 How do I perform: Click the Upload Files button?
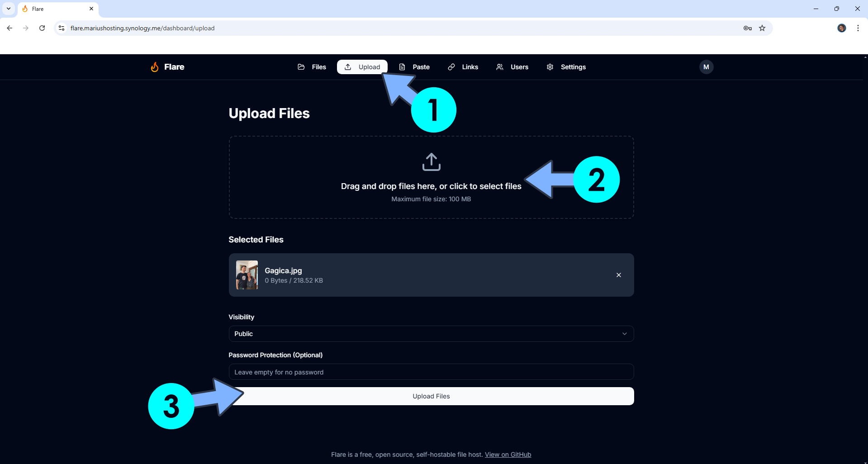[x=431, y=396]
